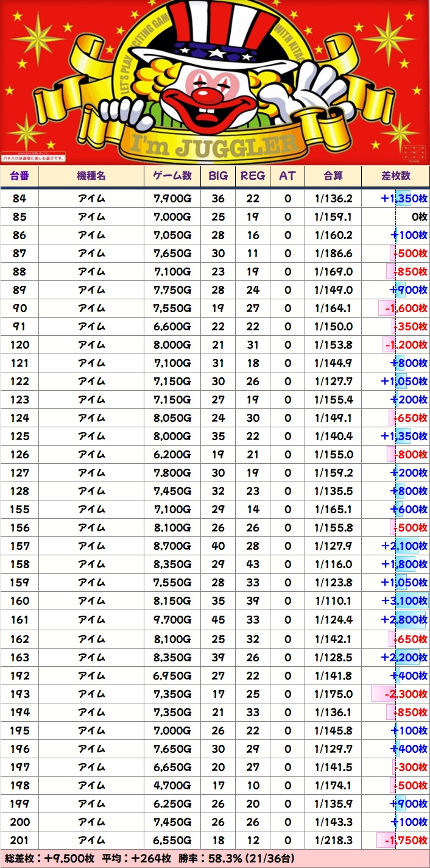Click the 1/136.1 value for machine 194
430x868 pixels.
coord(333,713)
